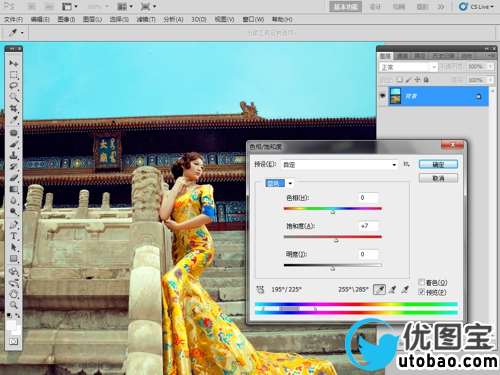
Task: Hide the 背景 layer with eye icon
Action: pyautogui.click(x=383, y=96)
